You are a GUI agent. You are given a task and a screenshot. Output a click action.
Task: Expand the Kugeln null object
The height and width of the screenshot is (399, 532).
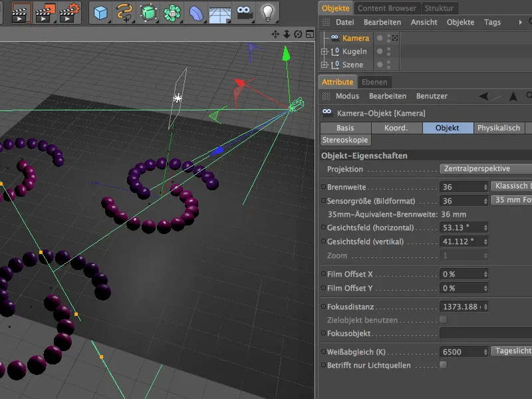[325, 52]
